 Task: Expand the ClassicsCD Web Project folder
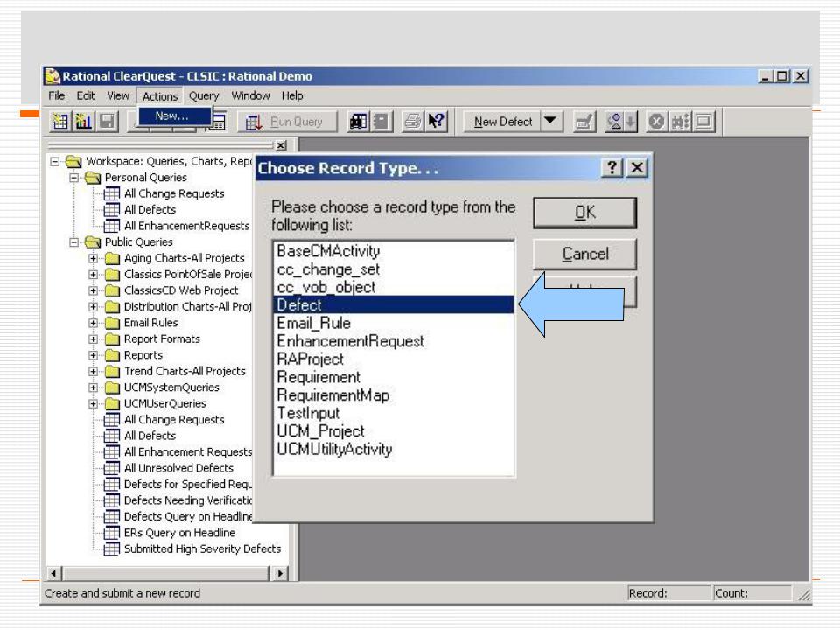94,290
